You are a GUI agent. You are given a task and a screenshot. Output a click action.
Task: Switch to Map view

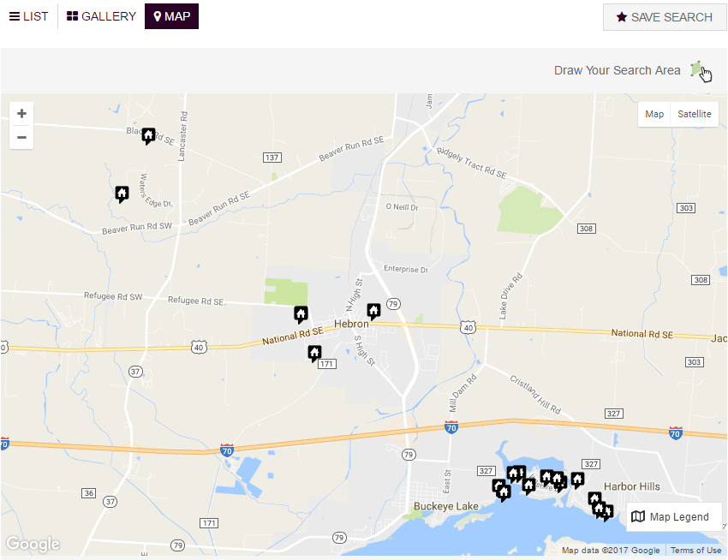pyautogui.click(x=654, y=113)
